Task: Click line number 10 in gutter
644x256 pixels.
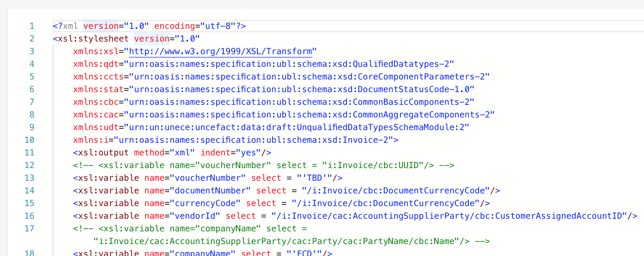Action: click(29, 140)
